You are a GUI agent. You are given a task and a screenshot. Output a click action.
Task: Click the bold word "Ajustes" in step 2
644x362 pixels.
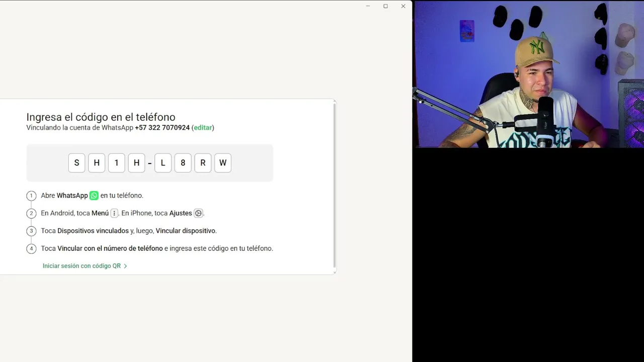[x=181, y=213]
